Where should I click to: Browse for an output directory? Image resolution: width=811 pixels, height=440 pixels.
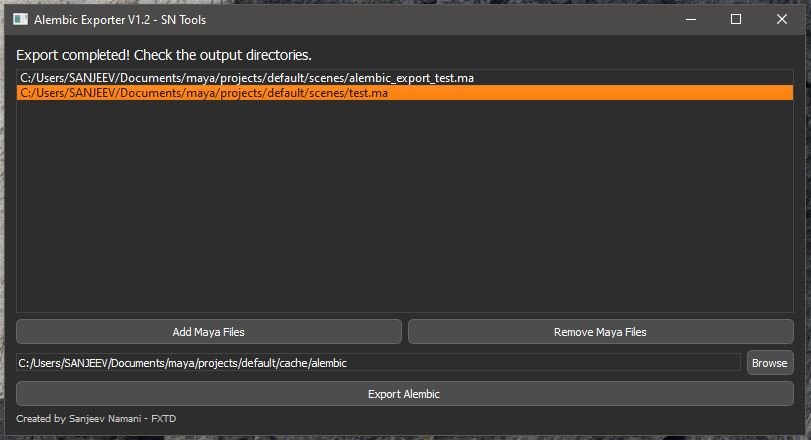coord(770,363)
